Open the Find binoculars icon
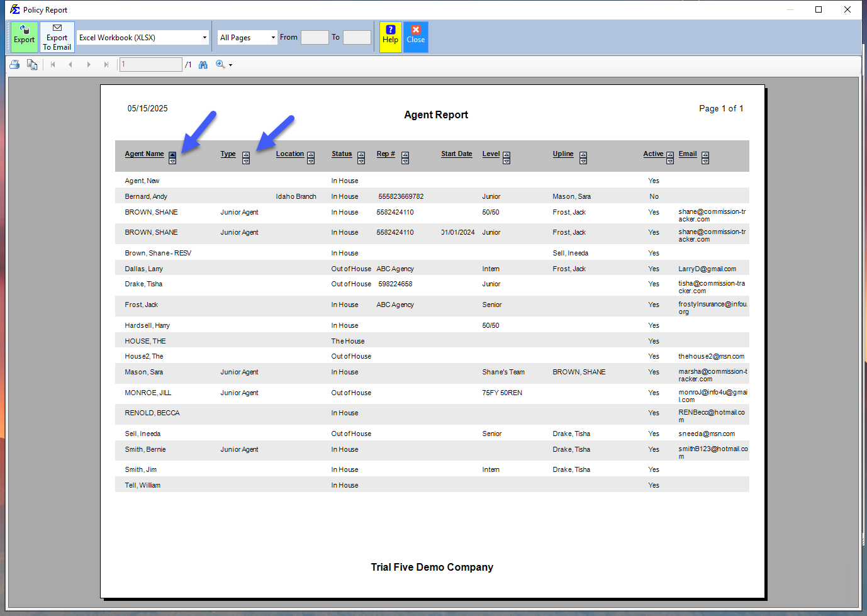 pyautogui.click(x=203, y=64)
